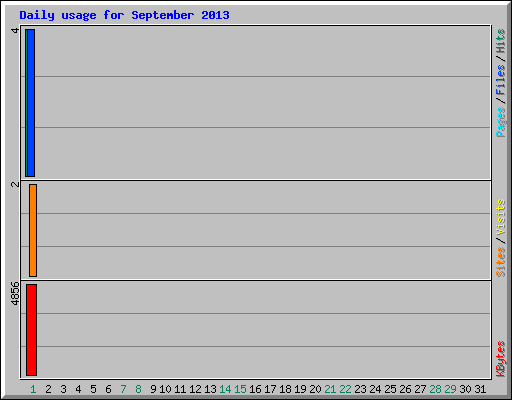Click the orange Sites legend label
This screenshot has height=400, width=512.
(500, 262)
